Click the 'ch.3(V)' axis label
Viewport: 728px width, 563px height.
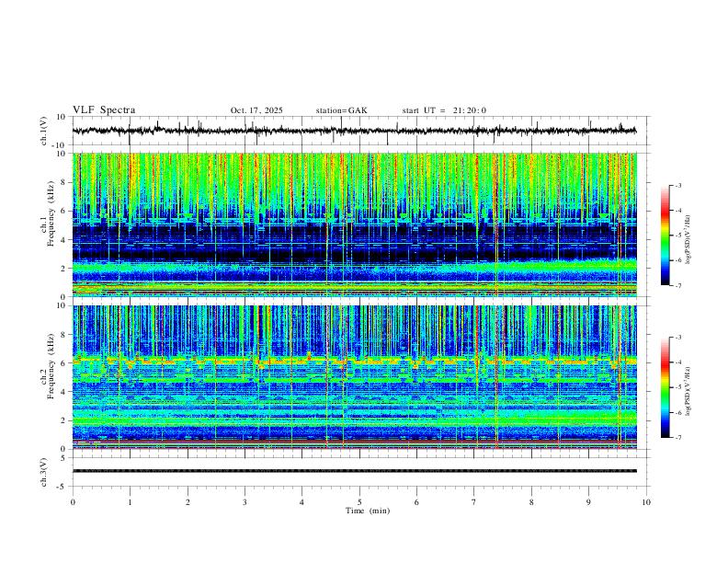(43, 472)
